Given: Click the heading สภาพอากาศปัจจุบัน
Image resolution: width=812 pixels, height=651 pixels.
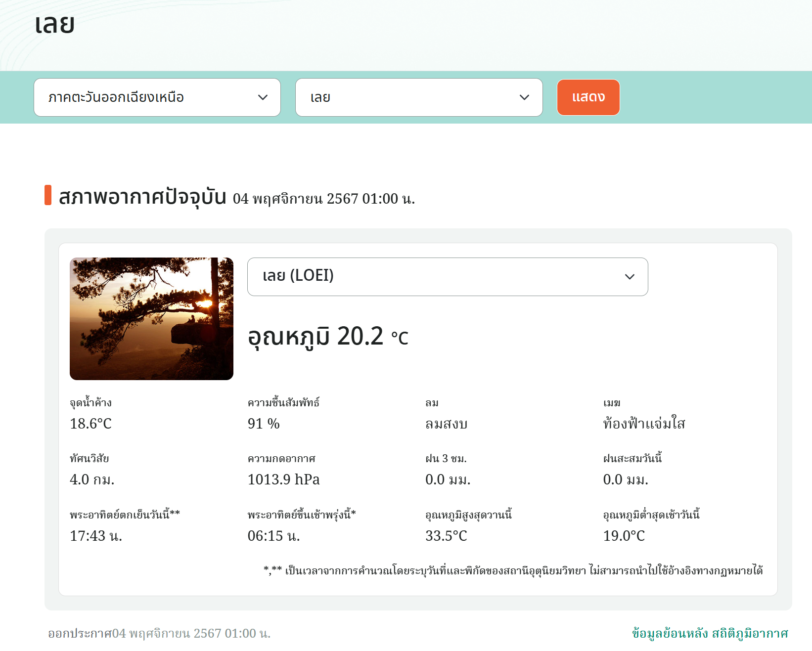Looking at the screenshot, I should click(x=142, y=197).
